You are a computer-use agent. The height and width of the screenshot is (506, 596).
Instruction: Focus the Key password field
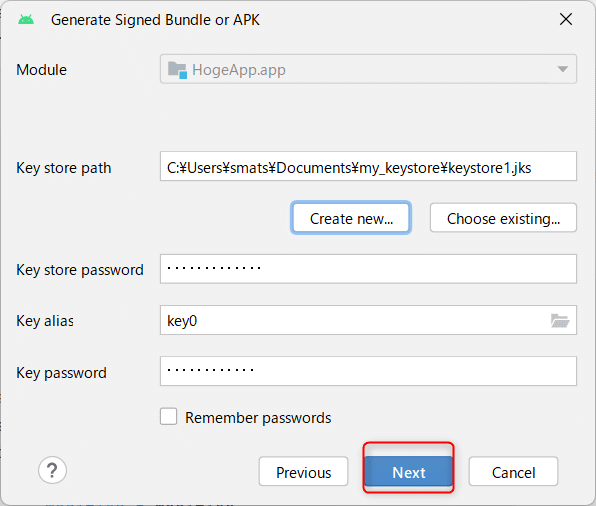click(368, 371)
